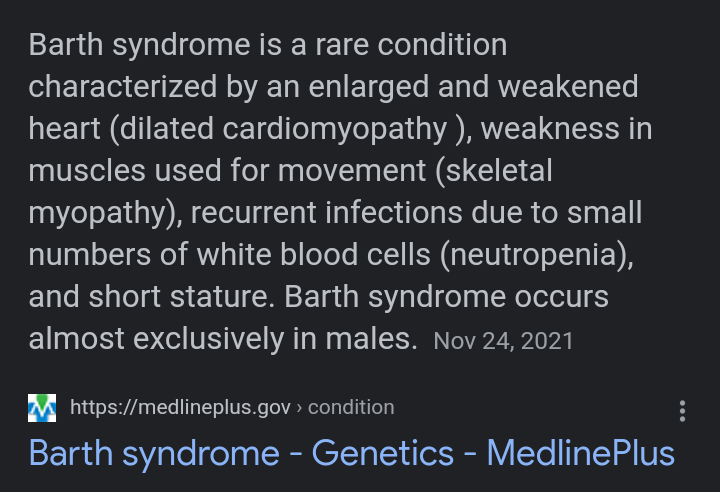This screenshot has width=720, height=492.
Task: Click the words 'skeletal' in the snippet
Action: [x=499, y=171]
